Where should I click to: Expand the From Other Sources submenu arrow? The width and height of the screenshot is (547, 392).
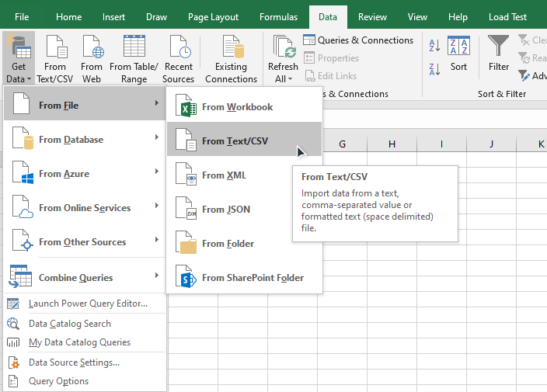[x=157, y=239]
